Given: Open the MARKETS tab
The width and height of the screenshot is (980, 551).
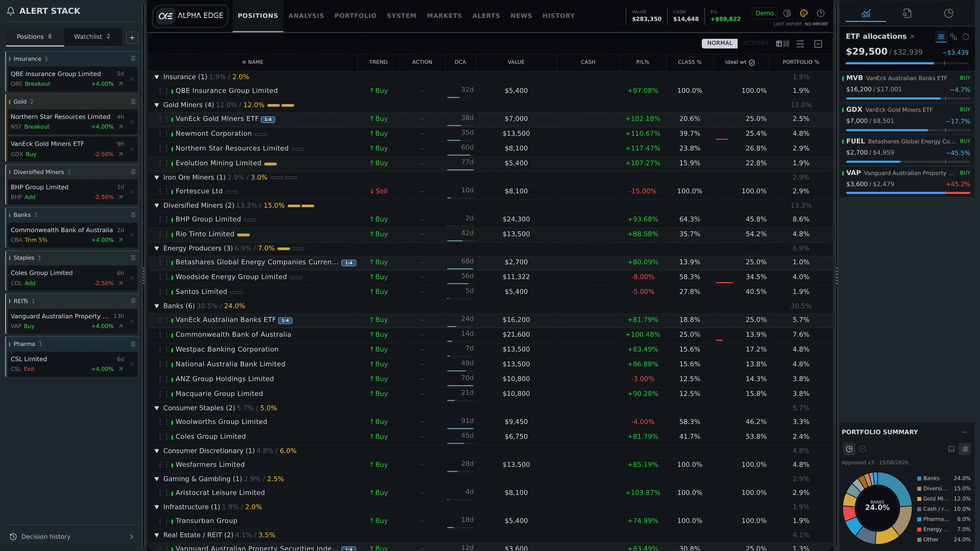Looking at the screenshot, I should 444,16.
